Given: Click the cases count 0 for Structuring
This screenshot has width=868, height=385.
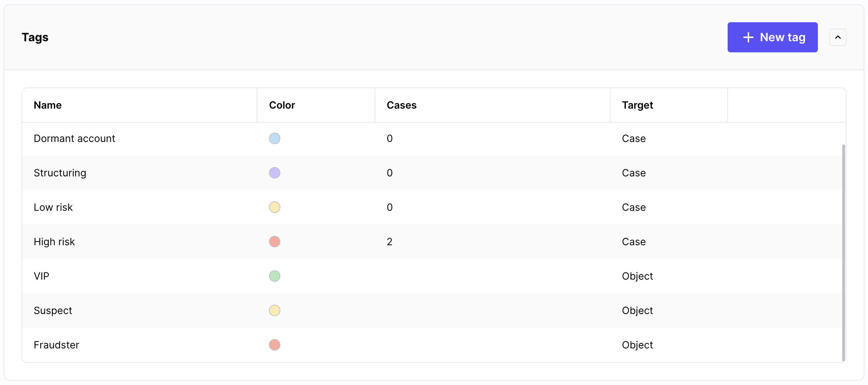Looking at the screenshot, I should coord(390,173).
